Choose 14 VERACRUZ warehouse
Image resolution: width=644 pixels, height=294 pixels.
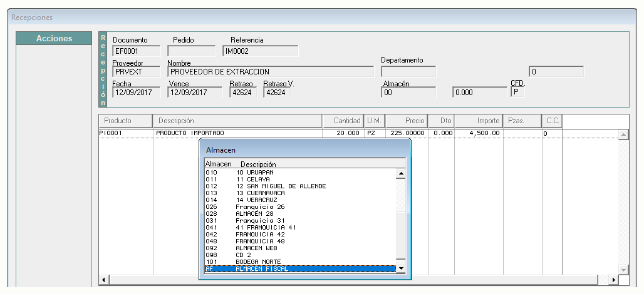point(300,200)
